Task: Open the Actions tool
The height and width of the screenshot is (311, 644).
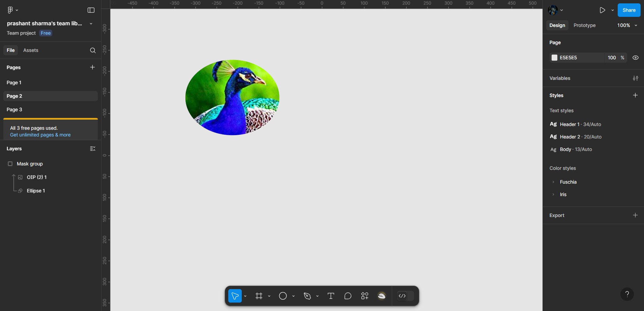Action: pos(365,296)
